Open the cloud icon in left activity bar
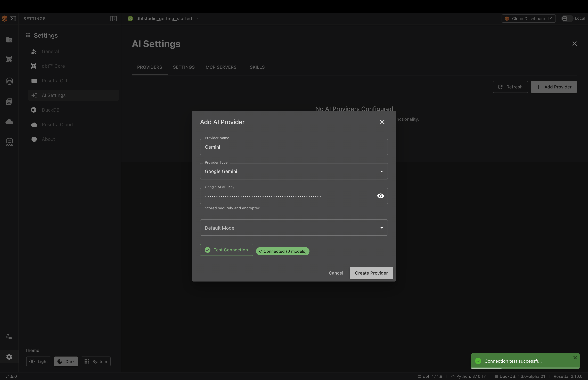 tap(9, 122)
